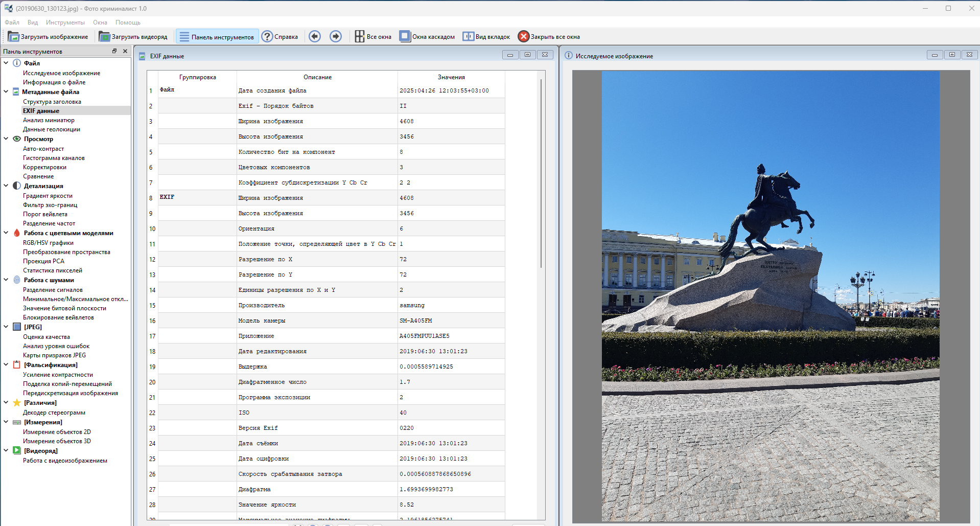
Task: Collapse the Просмотр tree group
Action: point(6,139)
